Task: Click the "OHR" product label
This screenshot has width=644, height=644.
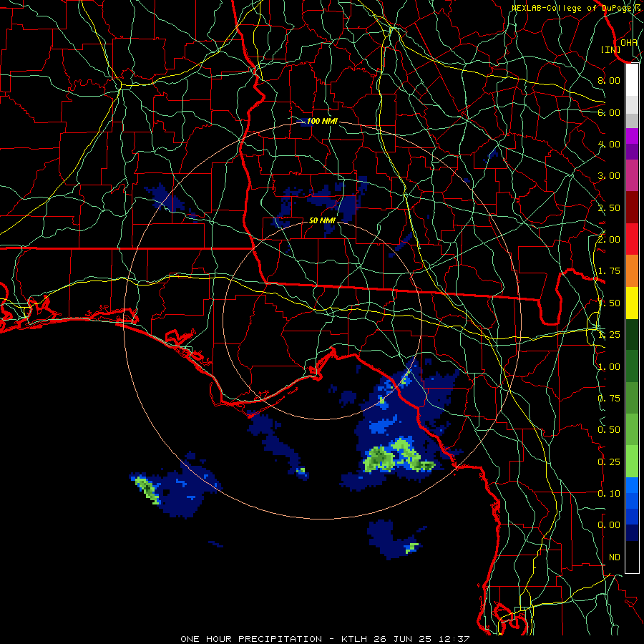Action: tap(629, 42)
